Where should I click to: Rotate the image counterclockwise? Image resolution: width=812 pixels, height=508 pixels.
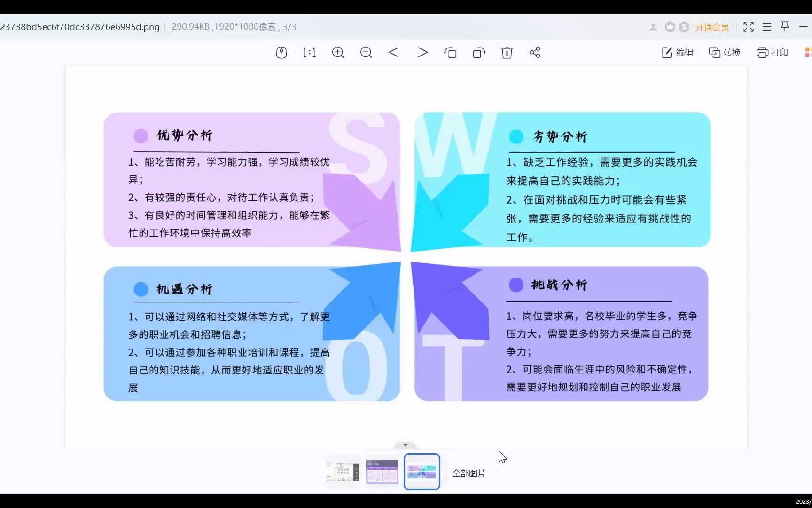tap(450, 52)
